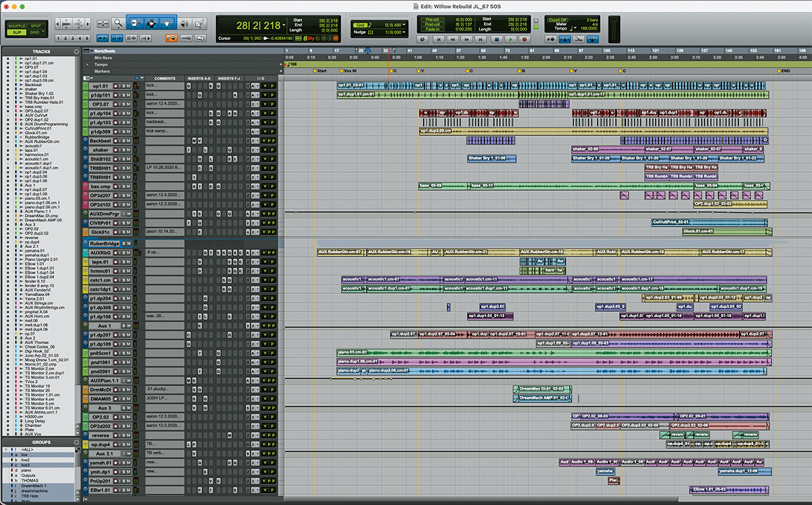
Task: Toggle input monitoring on Backbeat track
Action: tap(119, 141)
